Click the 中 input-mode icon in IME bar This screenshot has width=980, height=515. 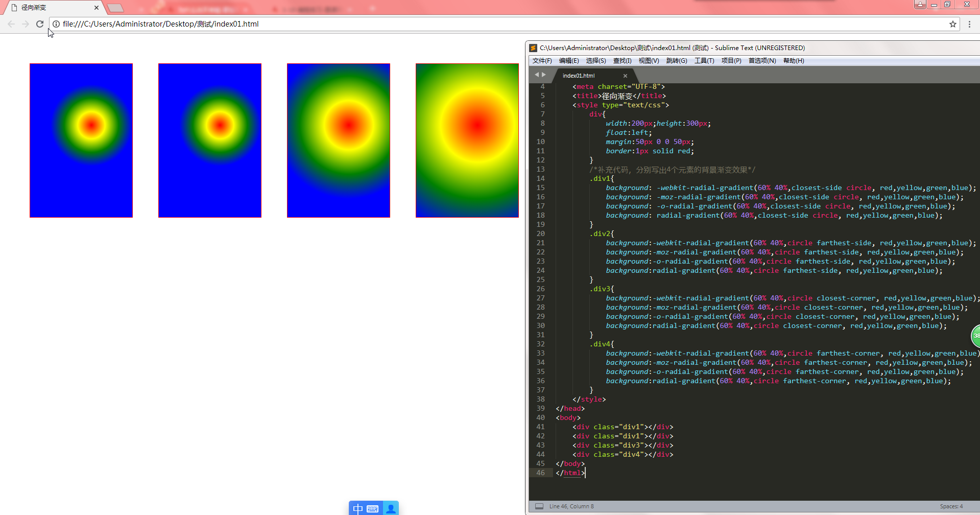358,508
